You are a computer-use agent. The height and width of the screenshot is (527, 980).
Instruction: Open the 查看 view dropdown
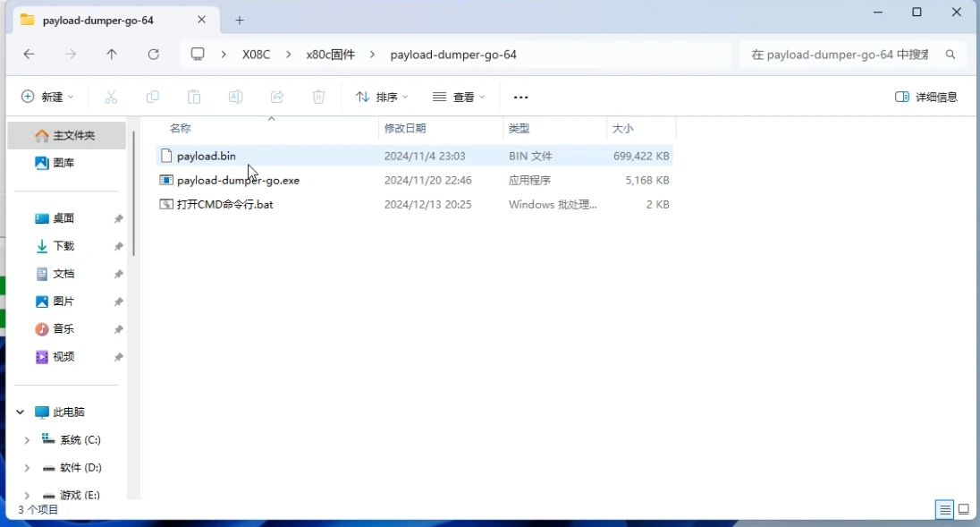(x=458, y=97)
